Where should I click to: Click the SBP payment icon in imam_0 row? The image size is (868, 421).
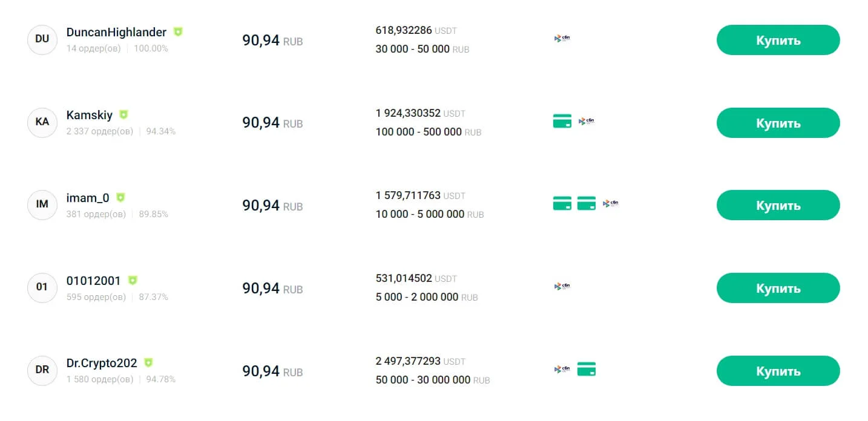[611, 204]
